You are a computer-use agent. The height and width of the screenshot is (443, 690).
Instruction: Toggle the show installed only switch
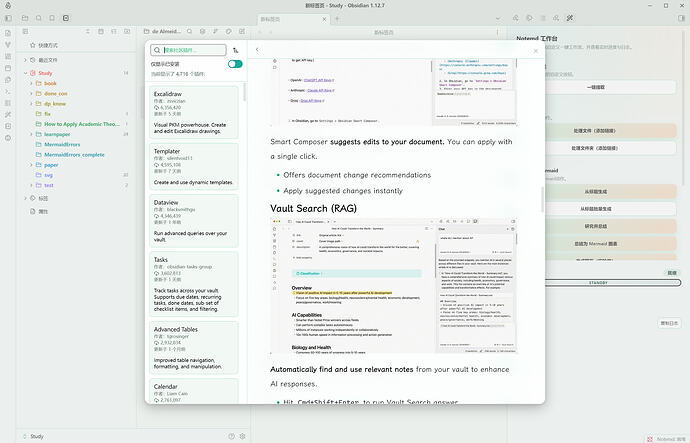pyautogui.click(x=235, y=64)
